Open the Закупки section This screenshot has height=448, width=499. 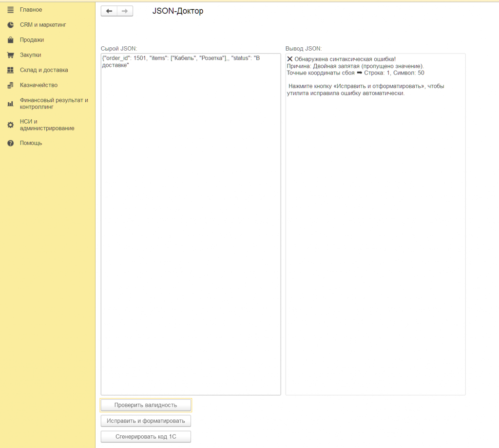(31, 55)
